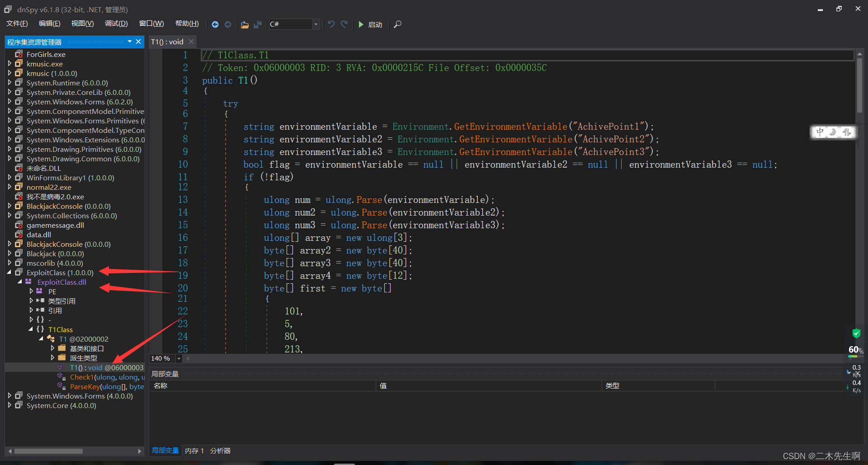
Task: Click the redo icon
Action: tap(344, 24)
